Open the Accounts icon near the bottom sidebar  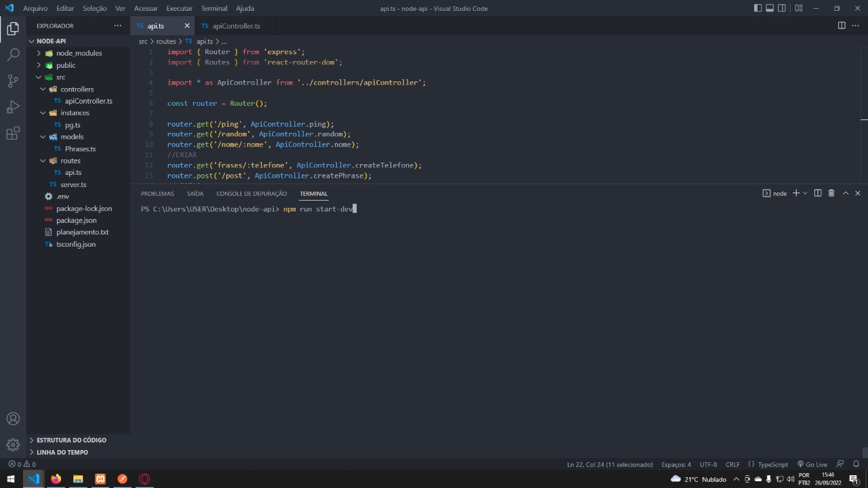13,419
